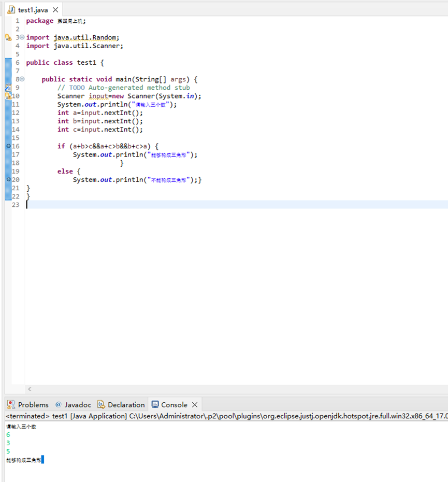Click 'int b=input.nextInt();' on line 13

click(100, 121)
